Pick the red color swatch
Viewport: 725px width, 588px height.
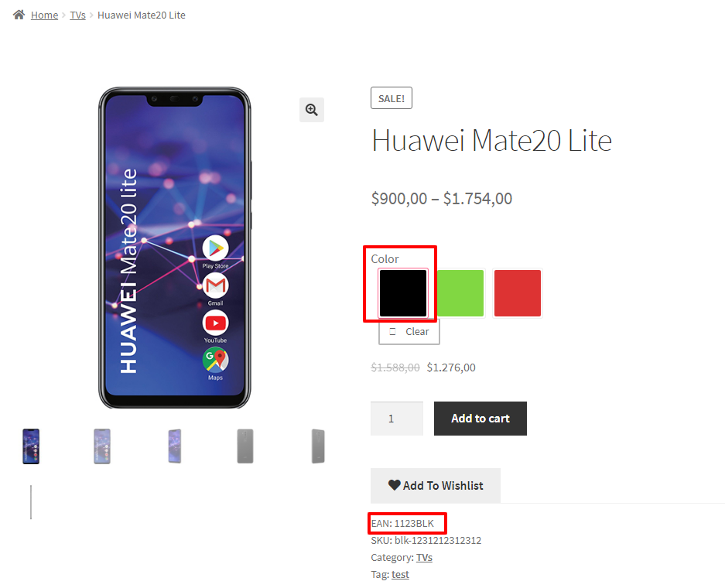[518, 293]
